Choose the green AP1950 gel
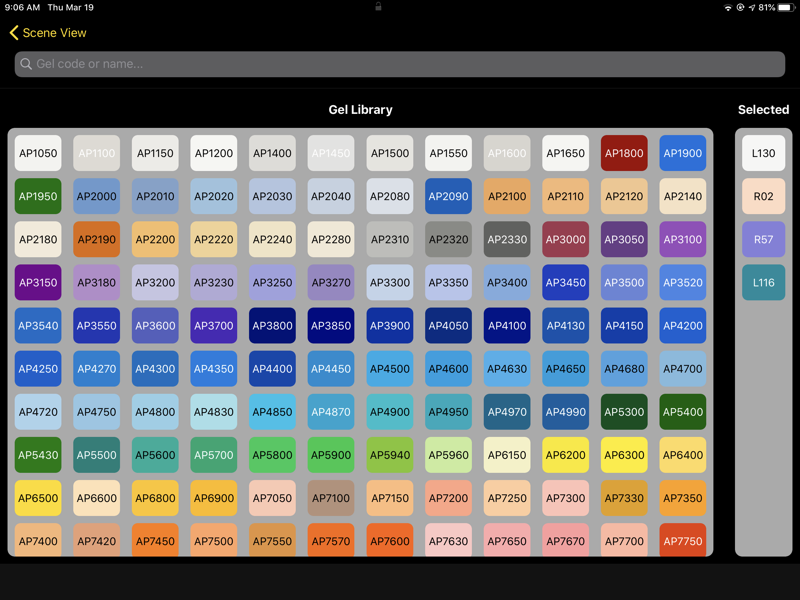 (x=38, y=197)
